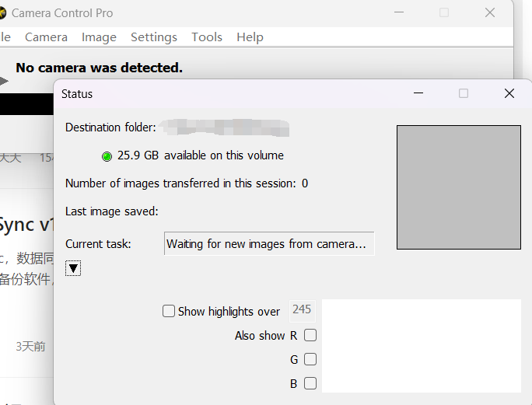The width and height of the screenshot is (532, 405).
Task: Open the Camera menu
Action: pos(46,37)
